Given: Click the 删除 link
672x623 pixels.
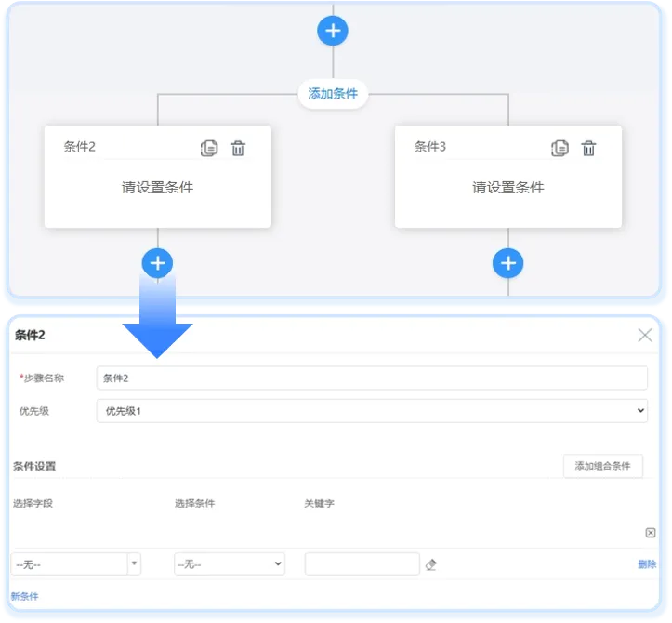Looking at the screenshot, I should point(647,564).
